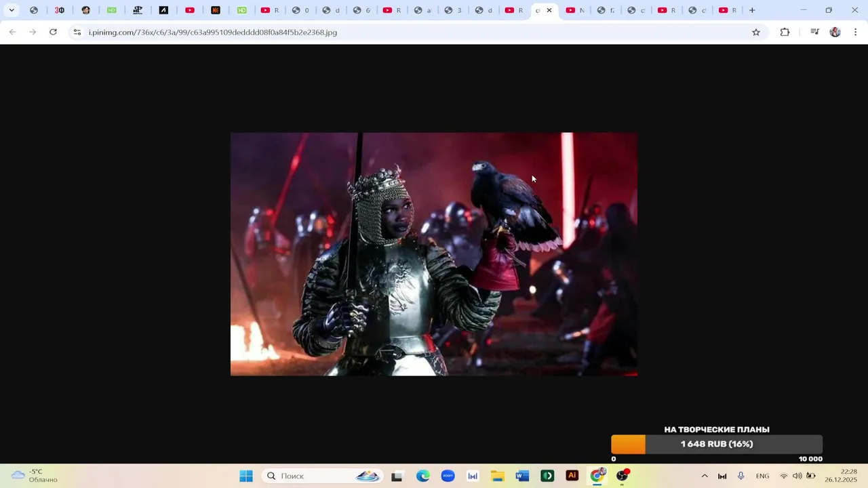Open the Windows Start menu

click(246, 476)
